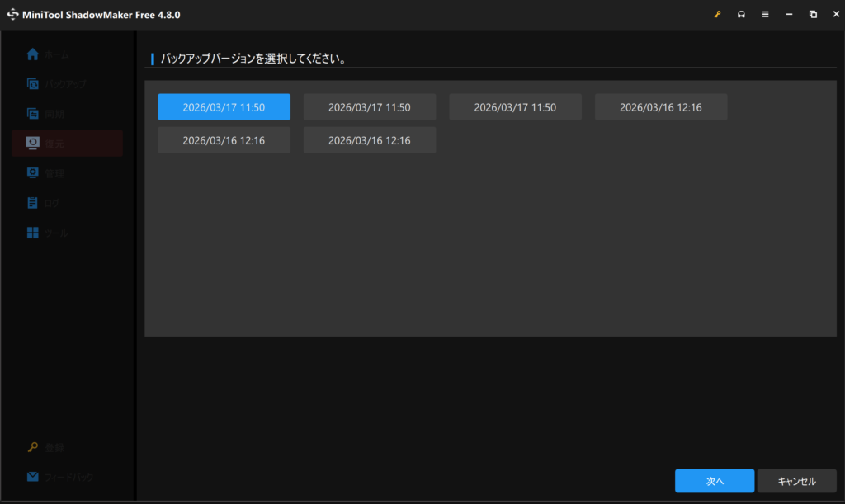Click the 次へ (Next) button
This screenshot has height=504, width=845.
coord(714,481)
